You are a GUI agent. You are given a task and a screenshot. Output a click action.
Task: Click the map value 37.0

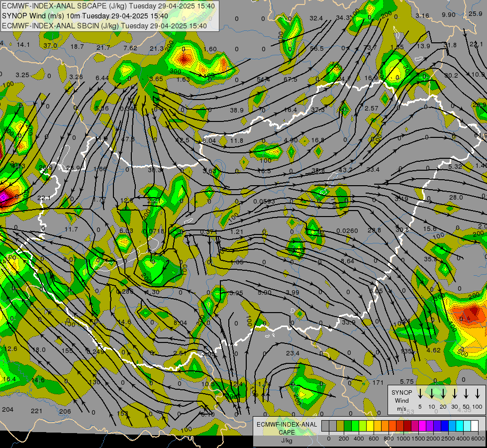pos(50,46)
